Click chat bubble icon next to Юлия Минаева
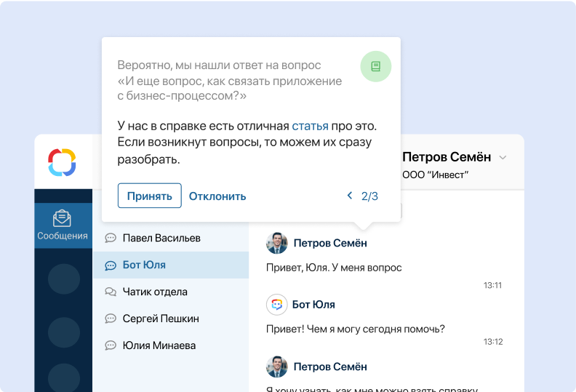 pyautogui.click(x=111, y=345)
